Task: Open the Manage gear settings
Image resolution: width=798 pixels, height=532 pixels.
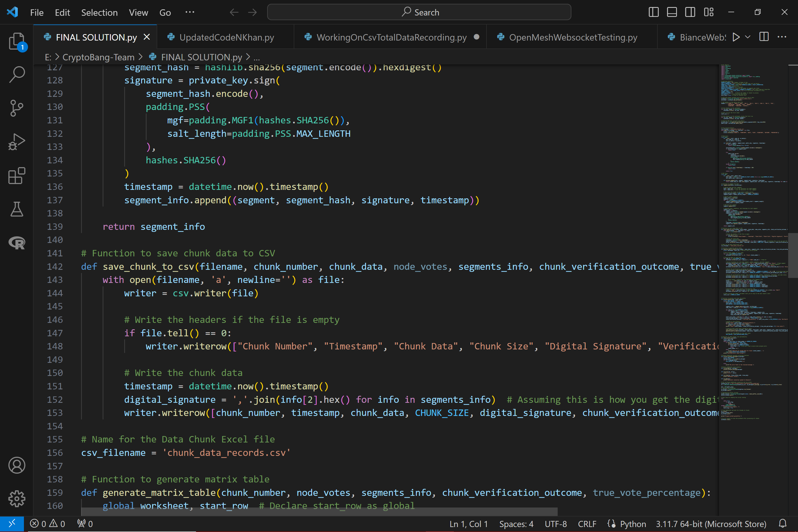Action: 16,498
